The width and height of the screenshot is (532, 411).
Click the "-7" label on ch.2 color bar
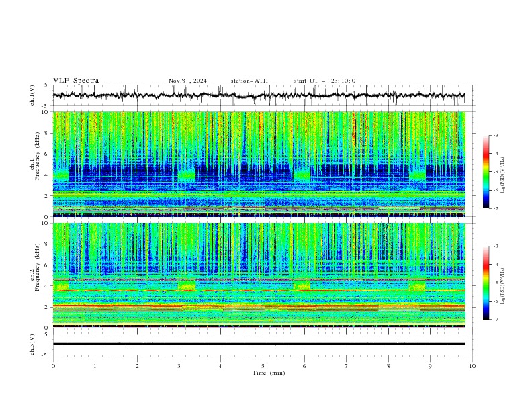coord(495,320)
